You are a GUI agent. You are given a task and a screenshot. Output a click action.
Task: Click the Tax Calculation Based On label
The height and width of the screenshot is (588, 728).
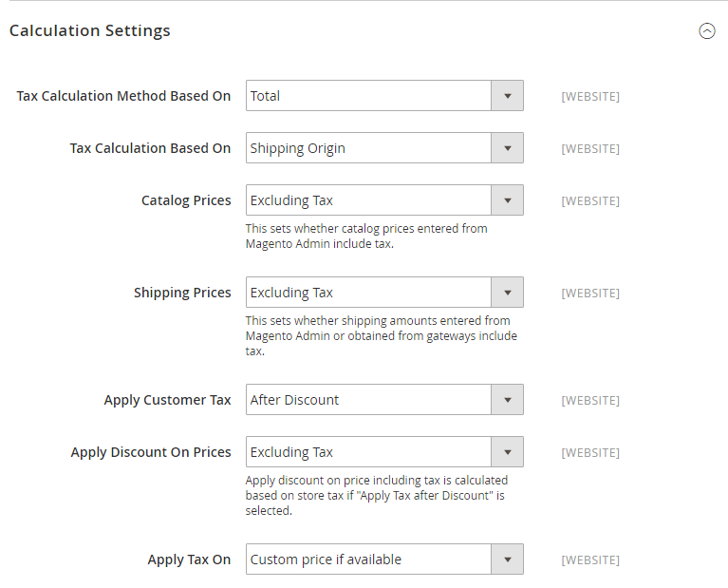click(150, 148)
